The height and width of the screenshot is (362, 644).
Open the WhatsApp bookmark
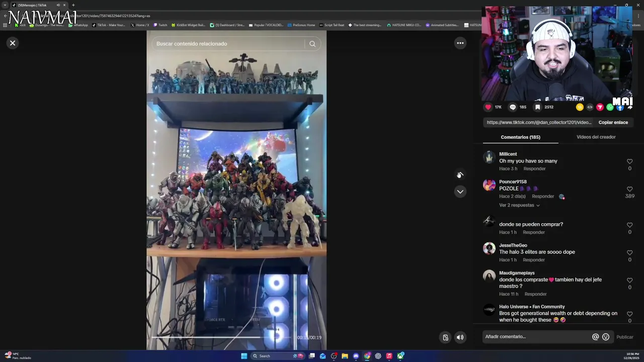78,25
